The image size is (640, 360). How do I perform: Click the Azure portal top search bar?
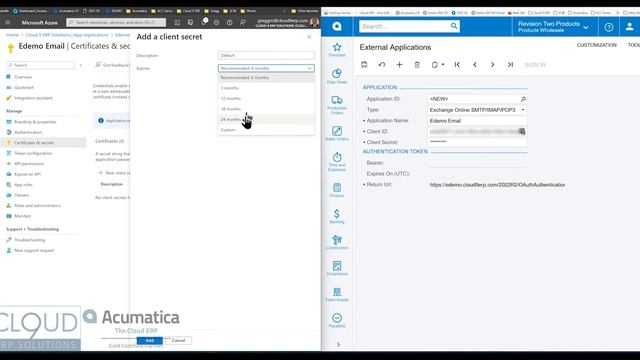(116, 22)
